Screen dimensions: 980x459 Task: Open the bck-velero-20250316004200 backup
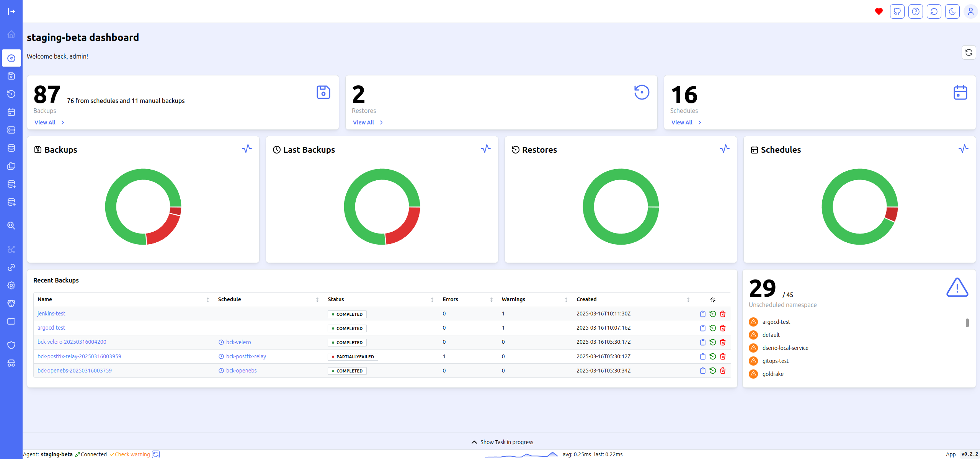click(72, 342)
